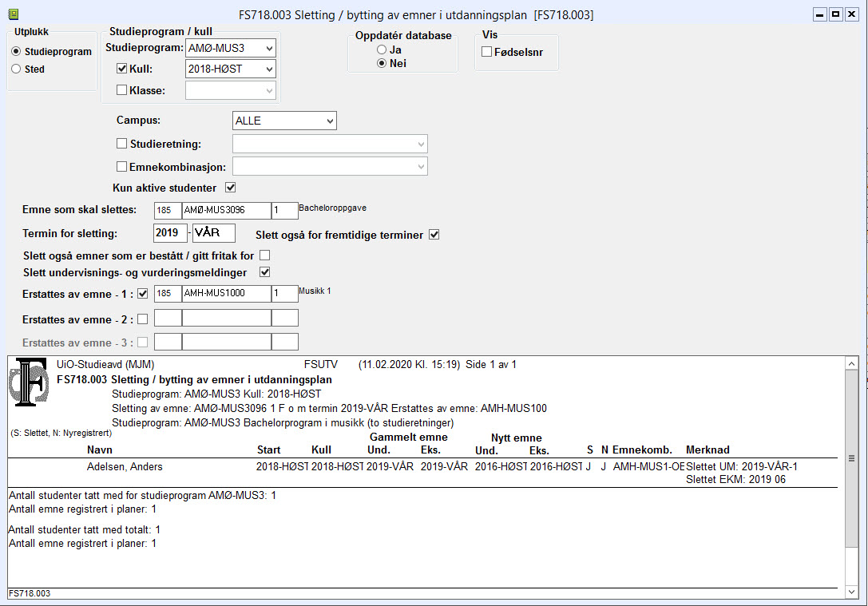This screenshot has width=868, height=606.
Task: Select the Sted radio button
Action: (x=16, y=69)
